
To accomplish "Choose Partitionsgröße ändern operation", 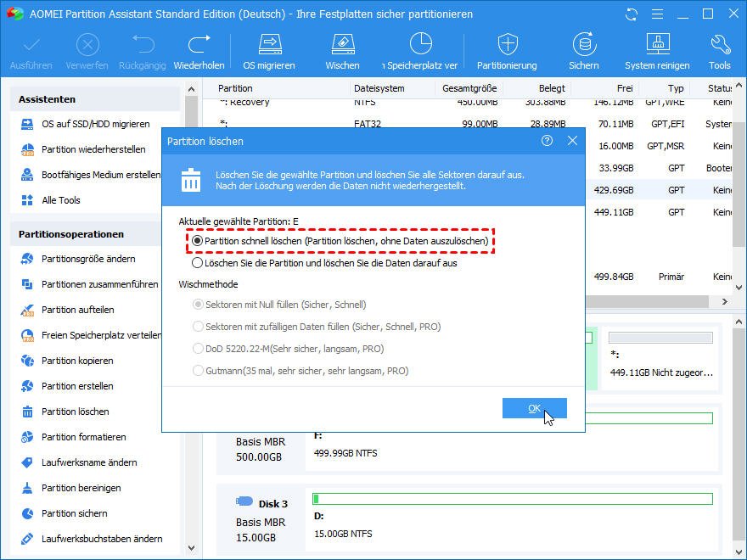I will point(79,259).
